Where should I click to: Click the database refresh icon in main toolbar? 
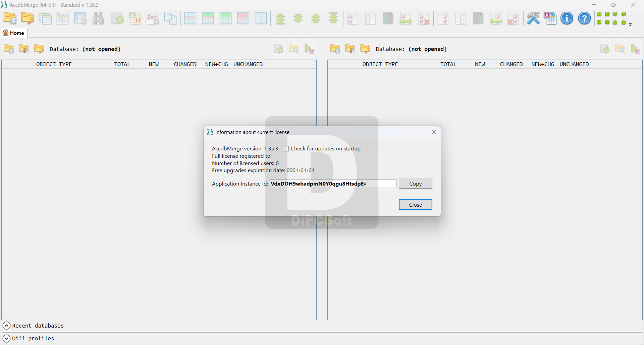click(118, 18)
